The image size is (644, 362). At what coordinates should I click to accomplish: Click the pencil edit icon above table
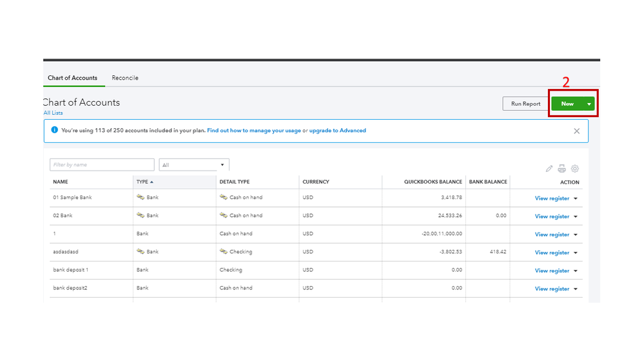[x=549, y=169]
